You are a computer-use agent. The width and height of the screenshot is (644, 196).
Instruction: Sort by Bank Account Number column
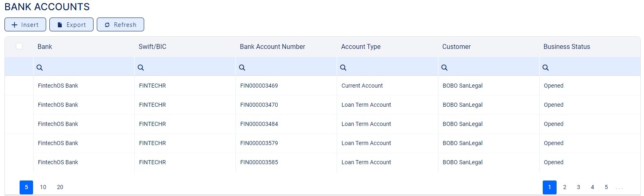tap(272, 46)
